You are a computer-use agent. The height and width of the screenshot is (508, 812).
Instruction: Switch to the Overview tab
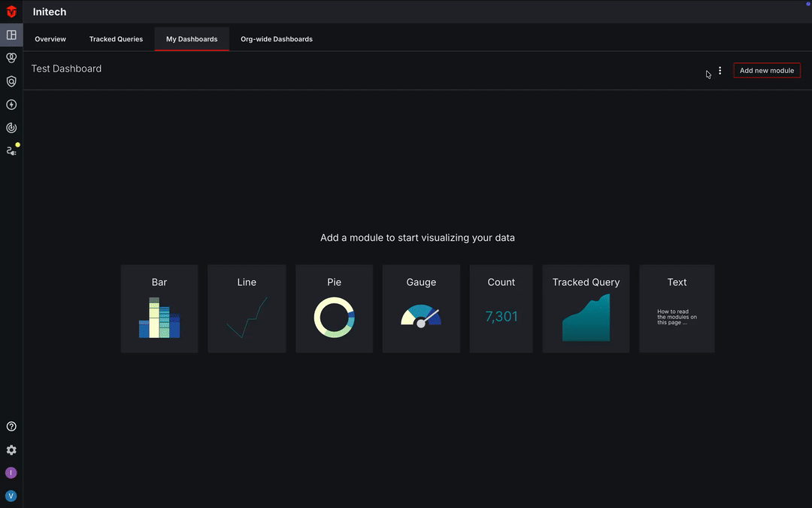pyautogui.click(x=50, y=38)
